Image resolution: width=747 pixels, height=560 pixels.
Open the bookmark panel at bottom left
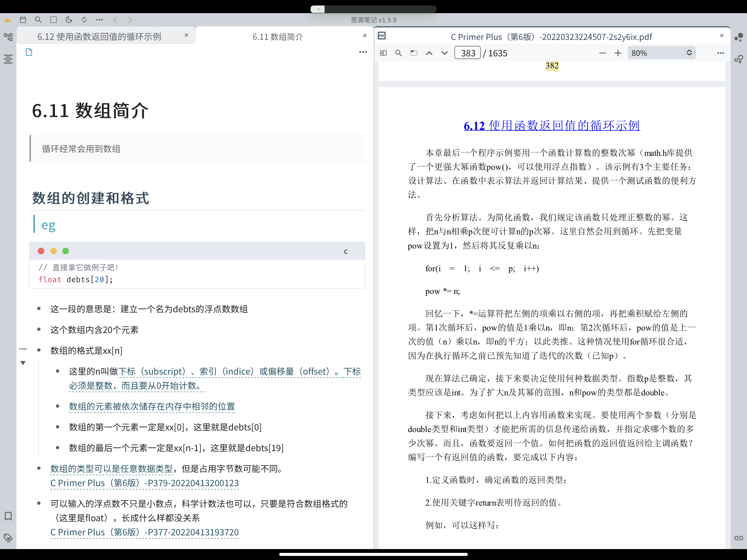point(8,516)
